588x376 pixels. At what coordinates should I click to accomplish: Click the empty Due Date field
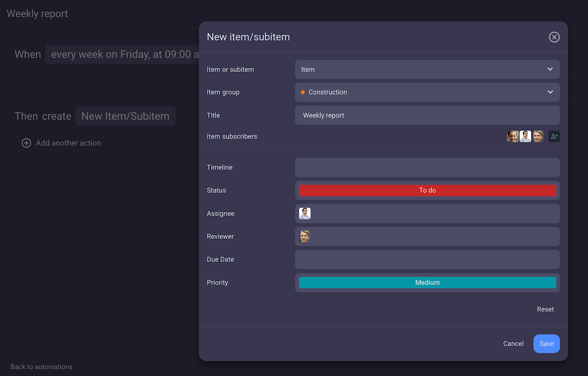pyautogui.click(x=427, y=259)
